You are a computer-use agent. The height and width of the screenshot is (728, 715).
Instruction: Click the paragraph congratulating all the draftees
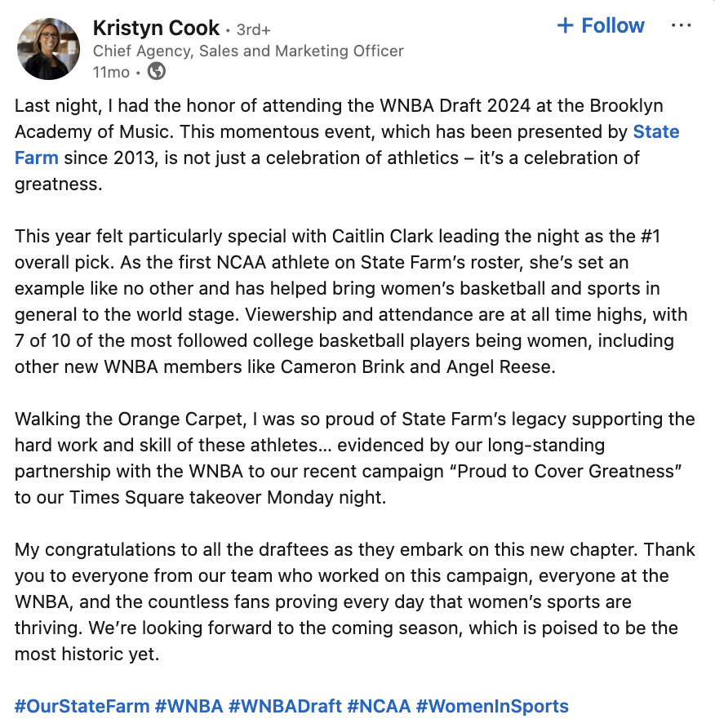coord(355,601)
